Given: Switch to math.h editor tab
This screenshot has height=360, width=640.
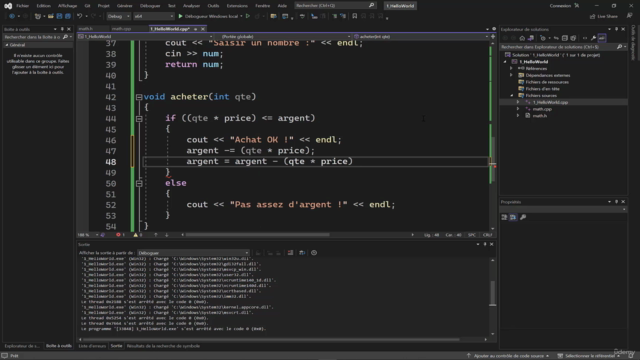Looking at the screenshot, I should [86, 29].
